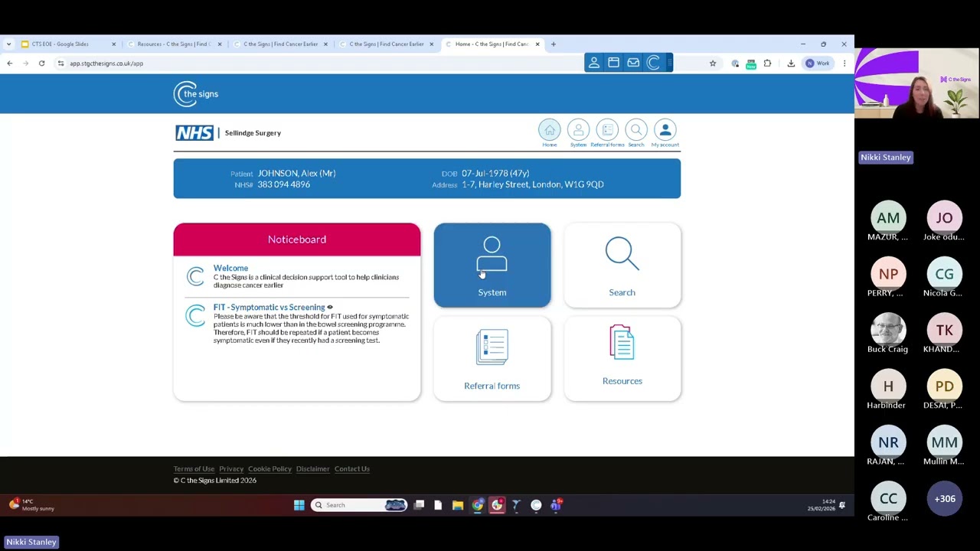Click Buck Craig participant photo
This screenshot has width=980, height=551.
click(x=888, y=330)
